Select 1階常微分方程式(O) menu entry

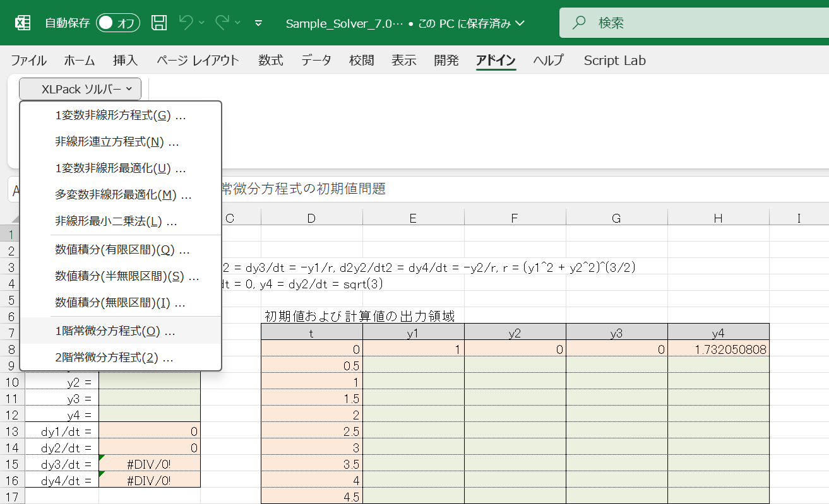tap(115, 331)
